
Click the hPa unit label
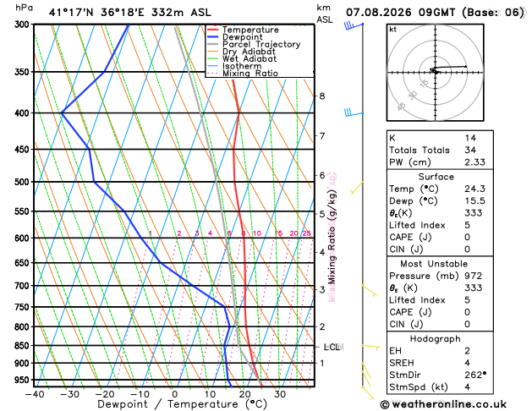pyautogui.click(x=24, y=8)
